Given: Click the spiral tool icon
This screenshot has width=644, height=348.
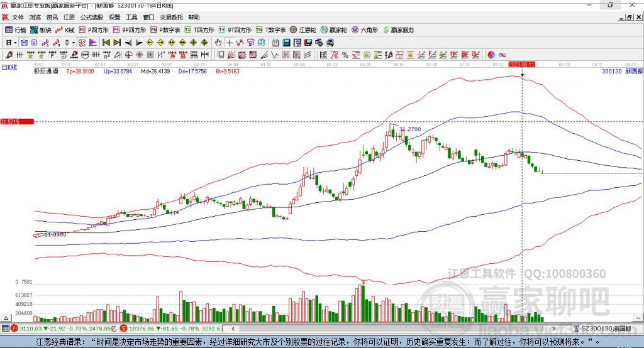Looking at the screenshot, I should (64, 55).
